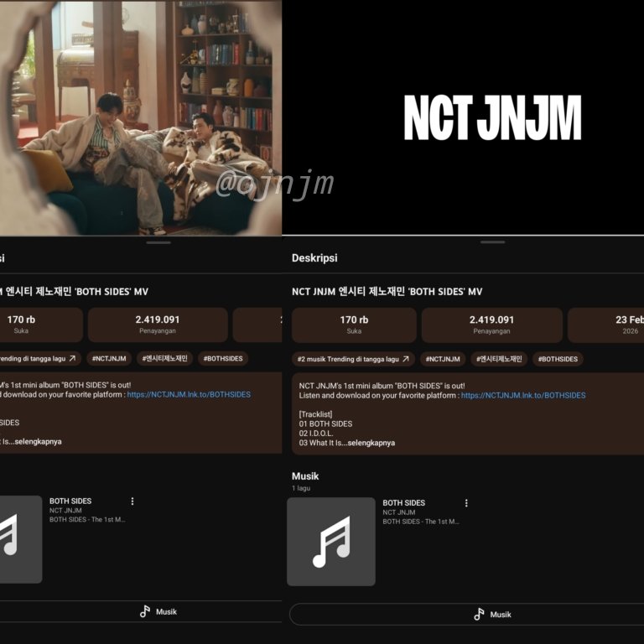Tap '1 lagu' text in right screenshot
644x644 pixels.
301,488
